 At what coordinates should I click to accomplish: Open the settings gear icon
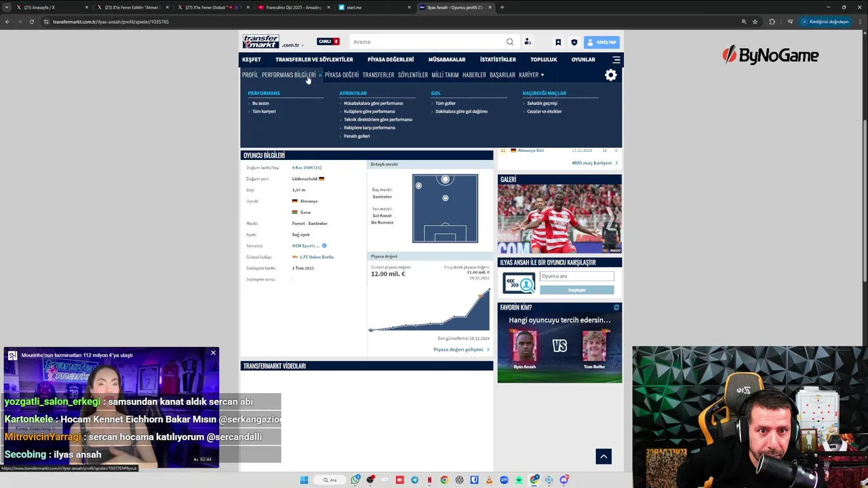(611, 75)
